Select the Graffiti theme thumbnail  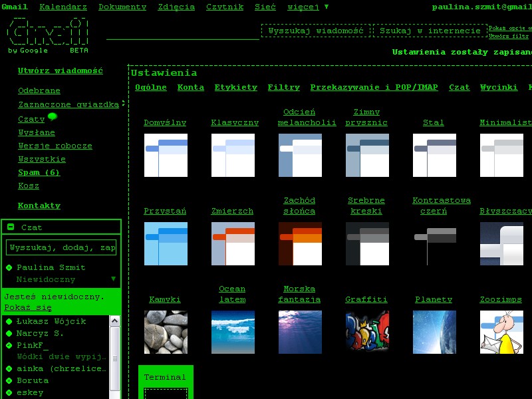(x=367, y=332)
